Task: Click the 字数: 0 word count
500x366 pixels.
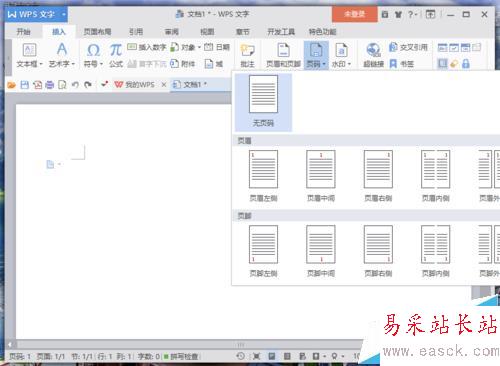Action: (x=149, y=357)
